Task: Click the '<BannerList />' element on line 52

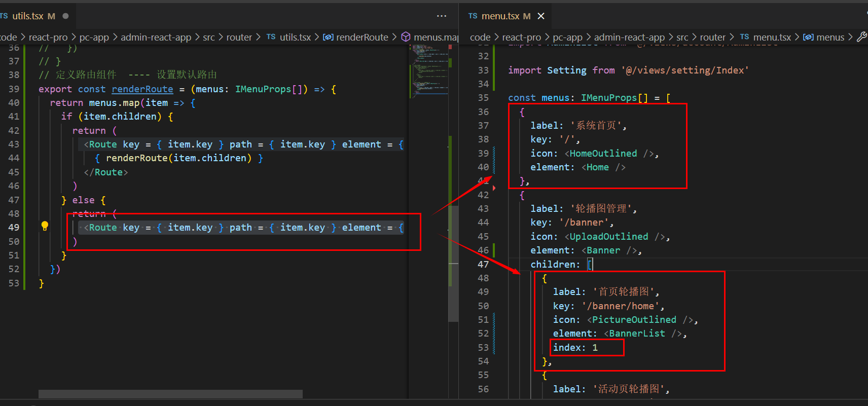Action: (x=643, y=334)
